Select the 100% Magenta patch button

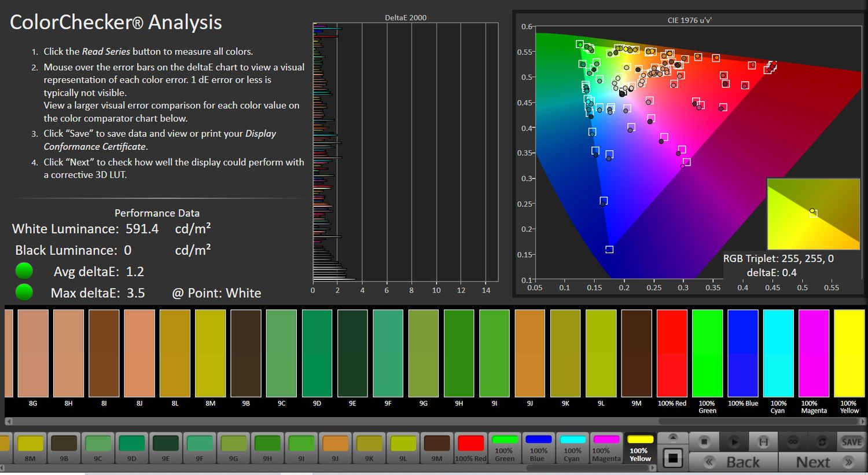[606, 448]
